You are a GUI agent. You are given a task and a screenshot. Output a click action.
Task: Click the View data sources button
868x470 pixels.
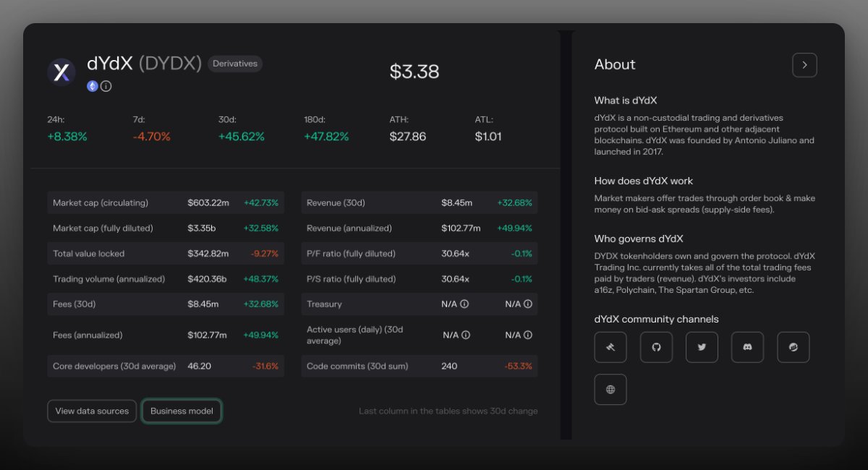92,411
